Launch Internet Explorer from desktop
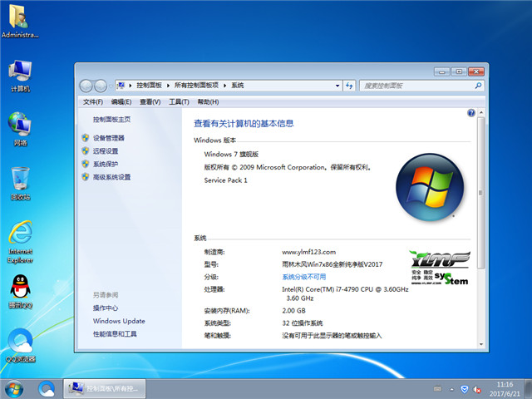 pyautogui.click(x=20, y=242)
